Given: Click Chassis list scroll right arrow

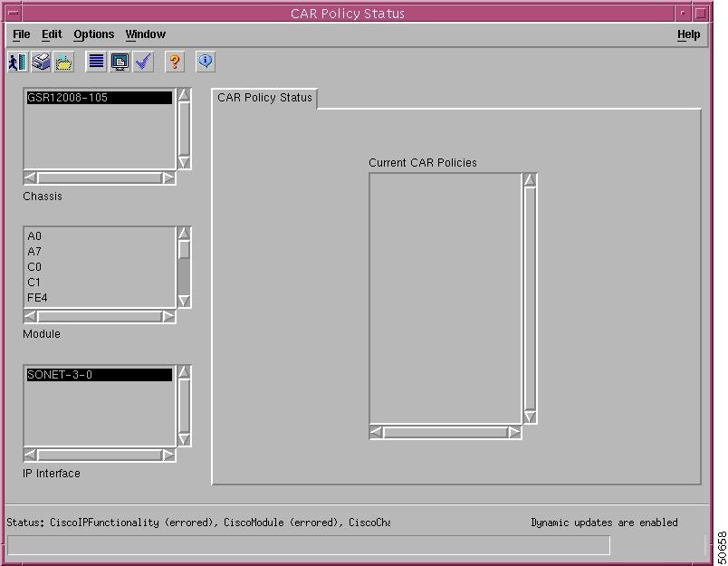Looking at the screenshot, I should click(x=168, y=177).
